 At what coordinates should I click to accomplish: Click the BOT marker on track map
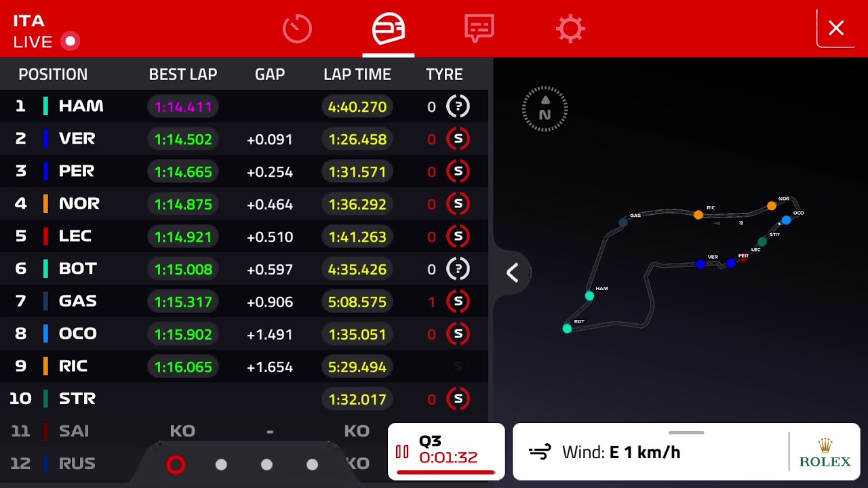567,329
